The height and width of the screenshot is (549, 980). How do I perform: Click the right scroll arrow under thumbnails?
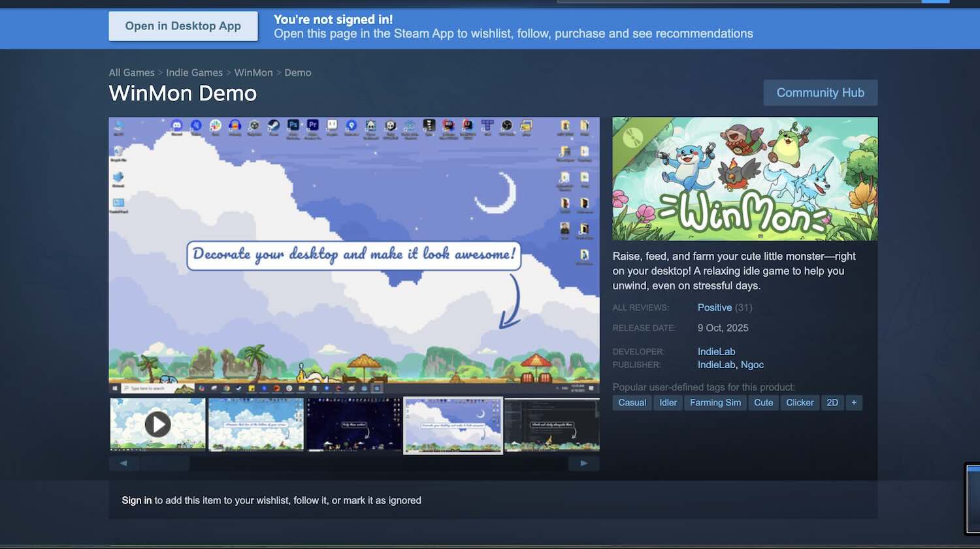[x=583, y=463]
